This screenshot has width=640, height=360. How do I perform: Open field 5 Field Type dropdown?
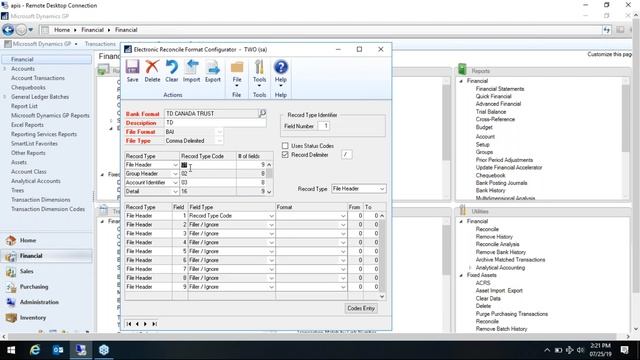click(271, 251)
